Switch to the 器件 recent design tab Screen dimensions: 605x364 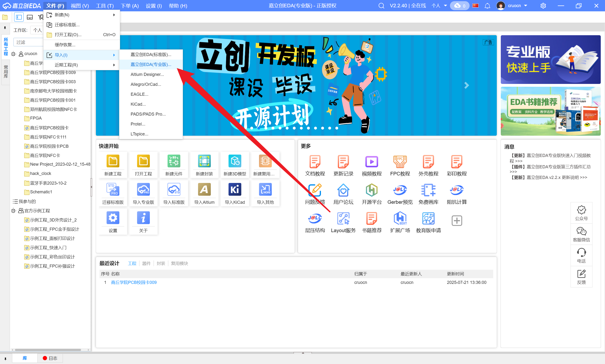click(x=146, y=264)
